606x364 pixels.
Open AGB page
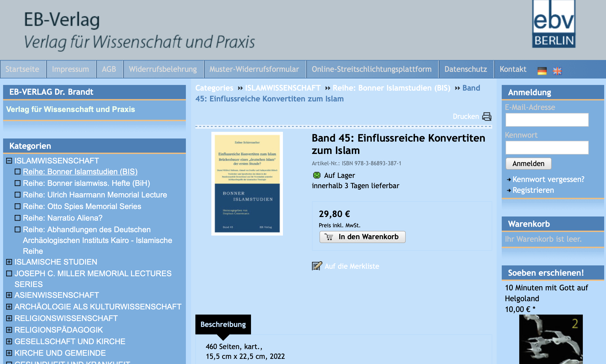109,69
